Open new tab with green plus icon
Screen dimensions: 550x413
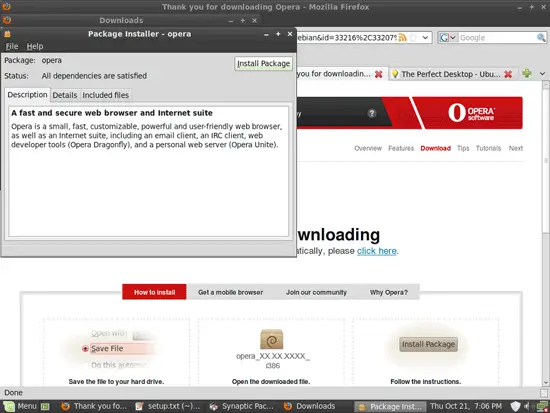[x=526, y=74]
